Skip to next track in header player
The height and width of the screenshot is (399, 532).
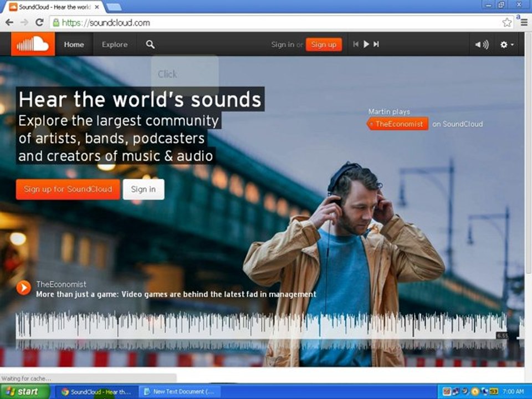[376, 44]
